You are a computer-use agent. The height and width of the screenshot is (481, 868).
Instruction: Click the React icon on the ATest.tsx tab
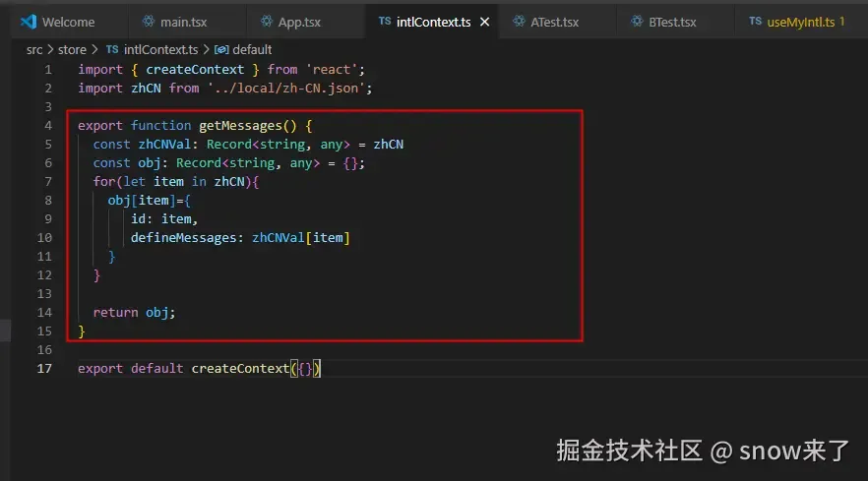pyautogui.click(x=519, y=21)
